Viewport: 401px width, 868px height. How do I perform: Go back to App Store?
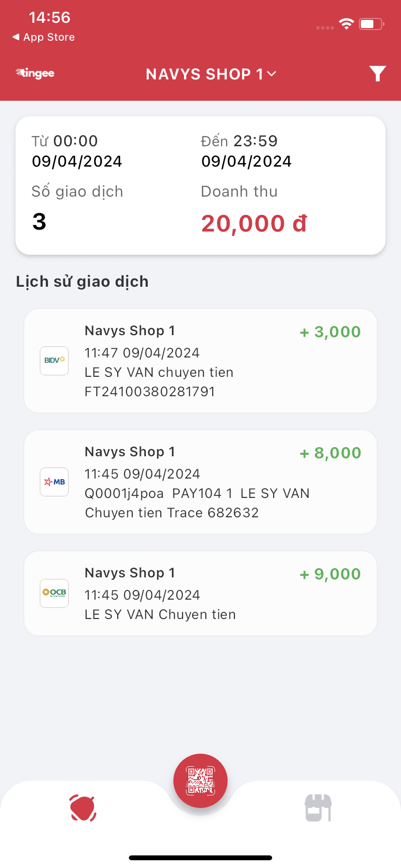(44, 37)
